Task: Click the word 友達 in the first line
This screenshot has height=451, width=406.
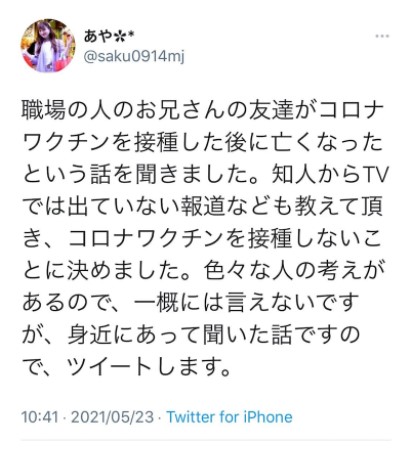Action: pyautogui.click(x=271, y=111)
